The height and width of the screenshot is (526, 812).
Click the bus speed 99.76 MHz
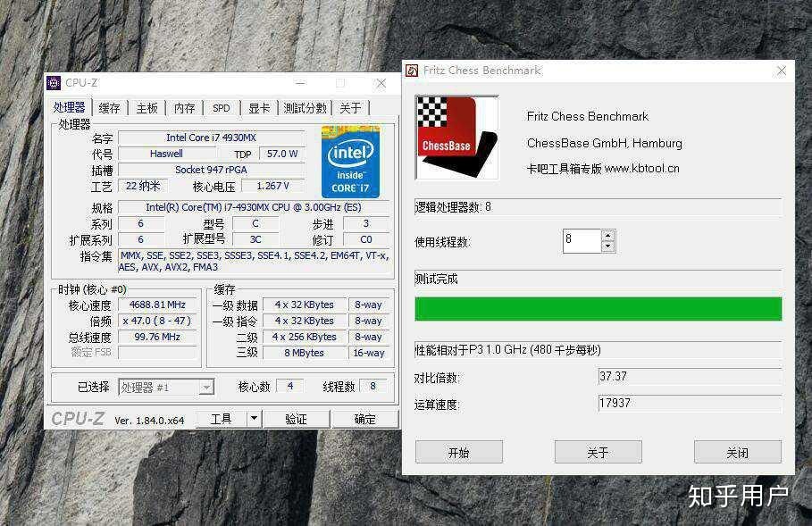(157, 337)
